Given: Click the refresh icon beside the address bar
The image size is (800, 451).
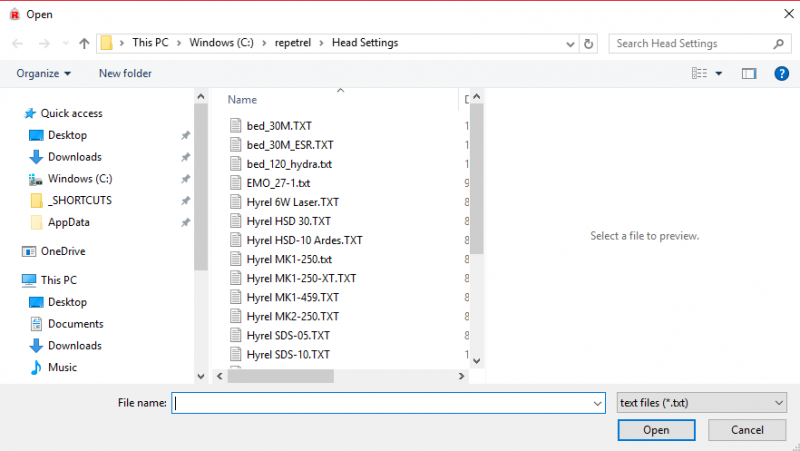Looking at the screenshot, I should (x=589, y=44).
